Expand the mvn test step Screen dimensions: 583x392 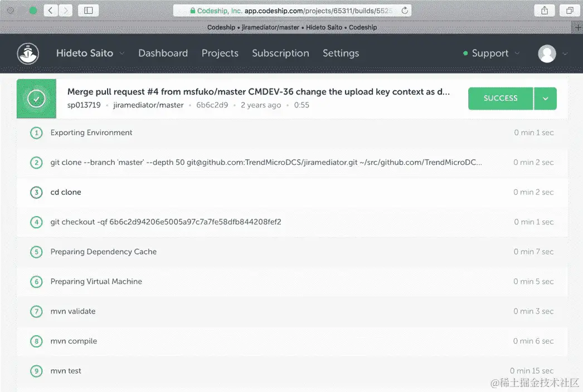[x=292, y=371]
